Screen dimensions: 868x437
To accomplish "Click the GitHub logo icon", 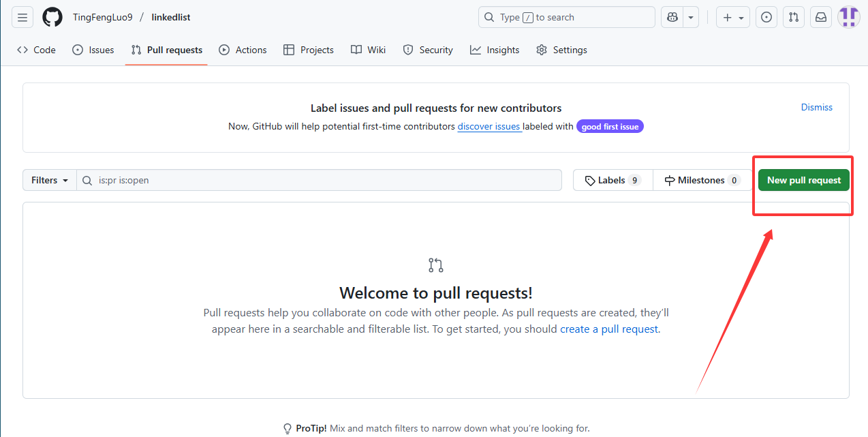I will click(52, 18).
